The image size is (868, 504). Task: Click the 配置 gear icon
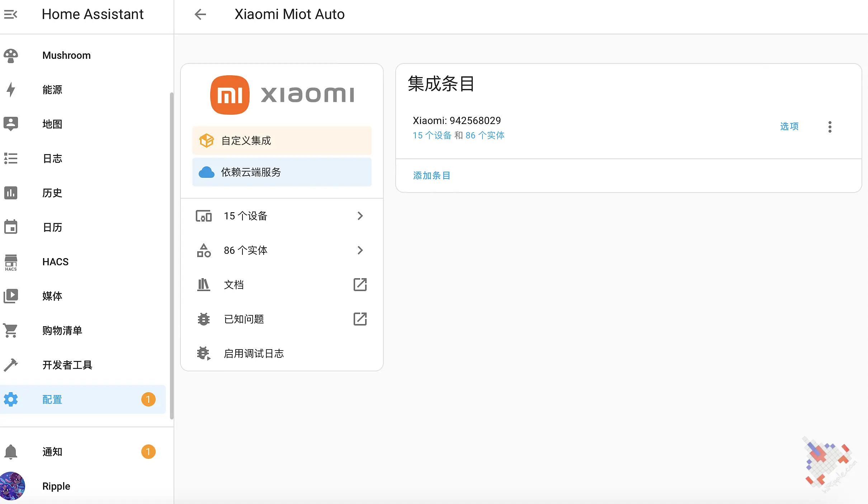tap(11, 399)
